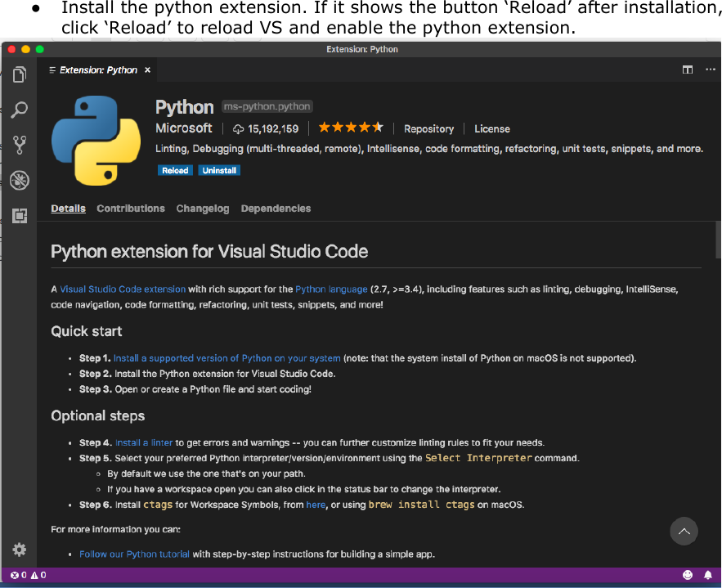The height and width of the screenshot is (588, 722).
Task: Click the notifications bell in status bar
Action: 708,575
